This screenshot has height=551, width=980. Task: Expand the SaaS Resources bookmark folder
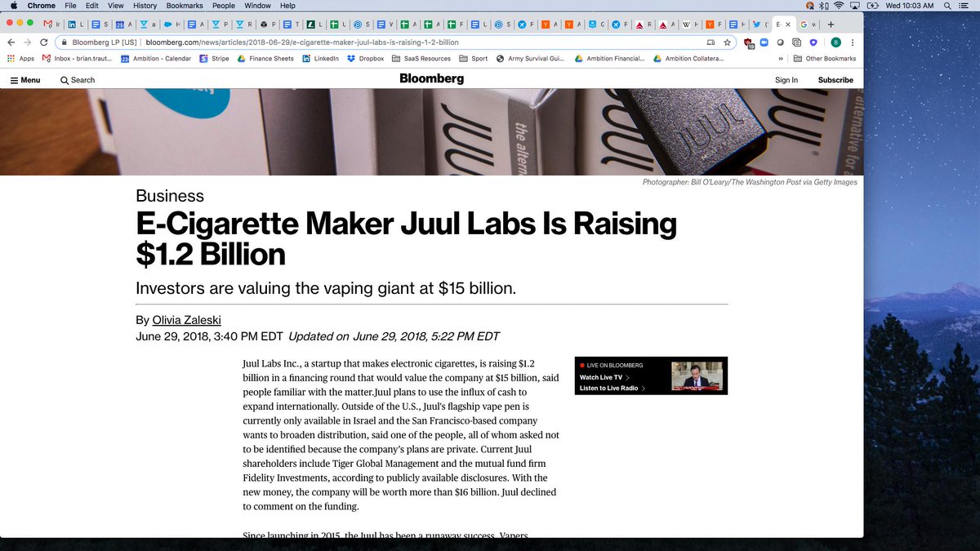[421, 59]
